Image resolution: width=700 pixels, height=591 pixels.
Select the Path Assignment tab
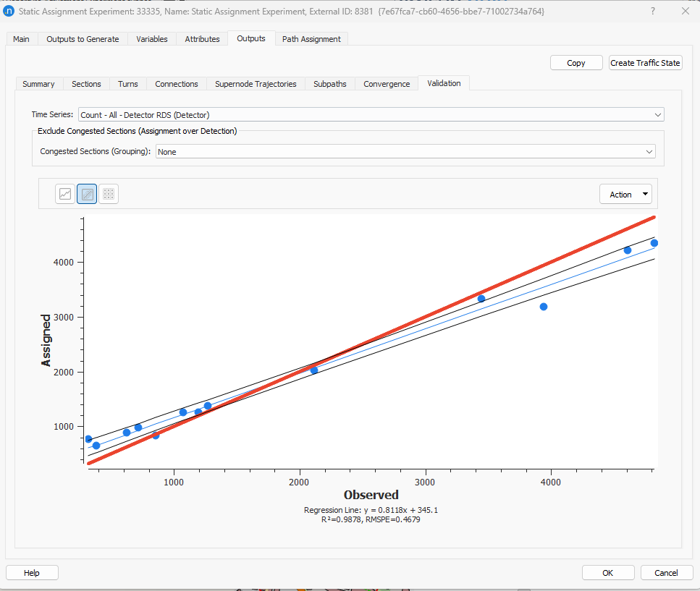pos(311,39)
